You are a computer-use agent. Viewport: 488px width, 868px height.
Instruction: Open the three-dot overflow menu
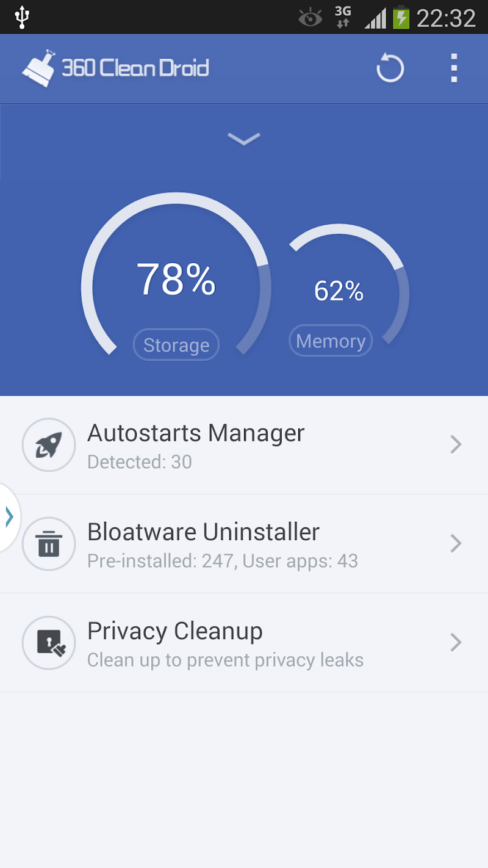(453, 68)
